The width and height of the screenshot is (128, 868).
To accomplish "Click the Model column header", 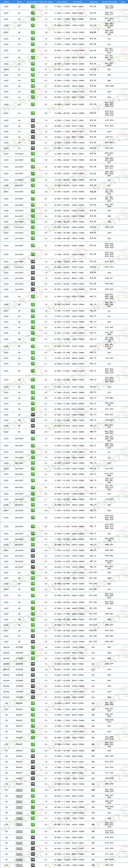I will point(19,2).
